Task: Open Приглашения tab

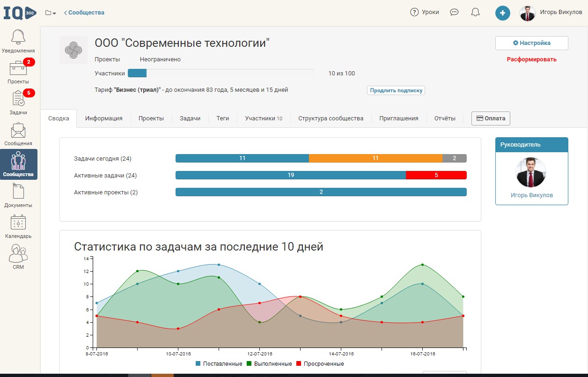Action: click(399, 118)
